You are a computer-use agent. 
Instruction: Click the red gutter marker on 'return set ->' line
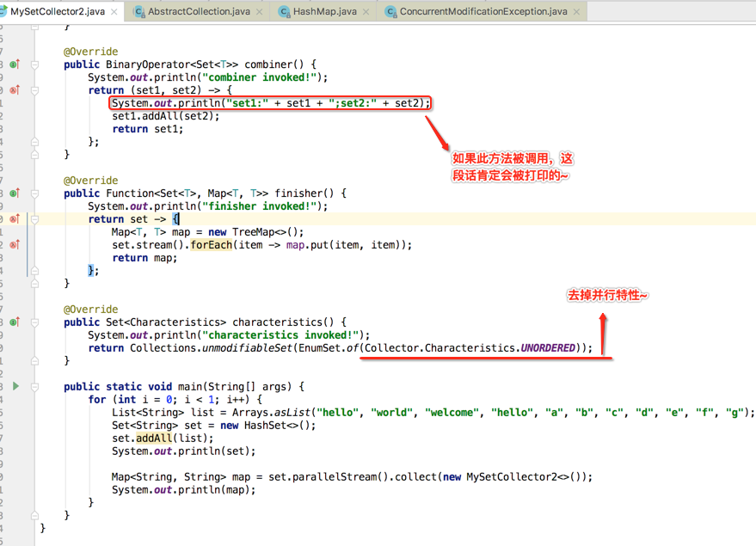pos(15,218)
